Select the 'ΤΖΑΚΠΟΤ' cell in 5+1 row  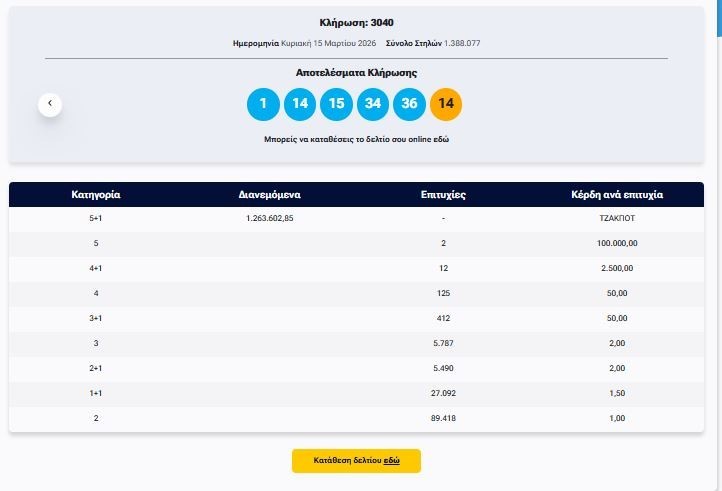pos(616,218)
